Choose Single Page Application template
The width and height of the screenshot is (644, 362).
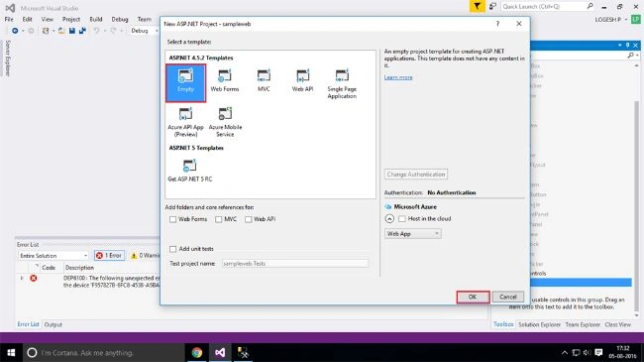coord(342,84)
